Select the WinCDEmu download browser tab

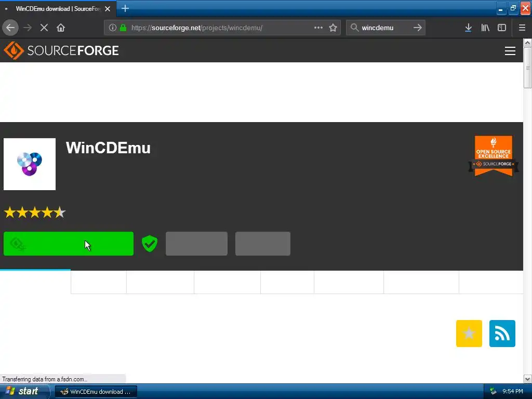58,9
